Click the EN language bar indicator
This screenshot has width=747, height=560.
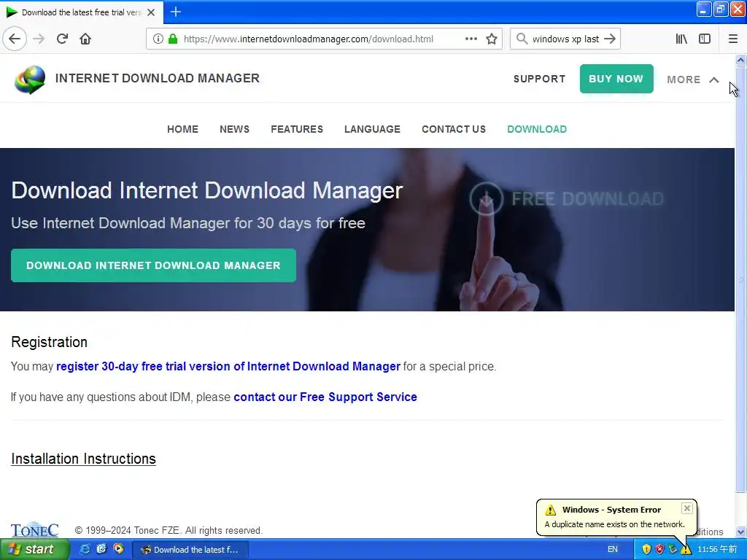pyautogui.click(x=613, y=549)
